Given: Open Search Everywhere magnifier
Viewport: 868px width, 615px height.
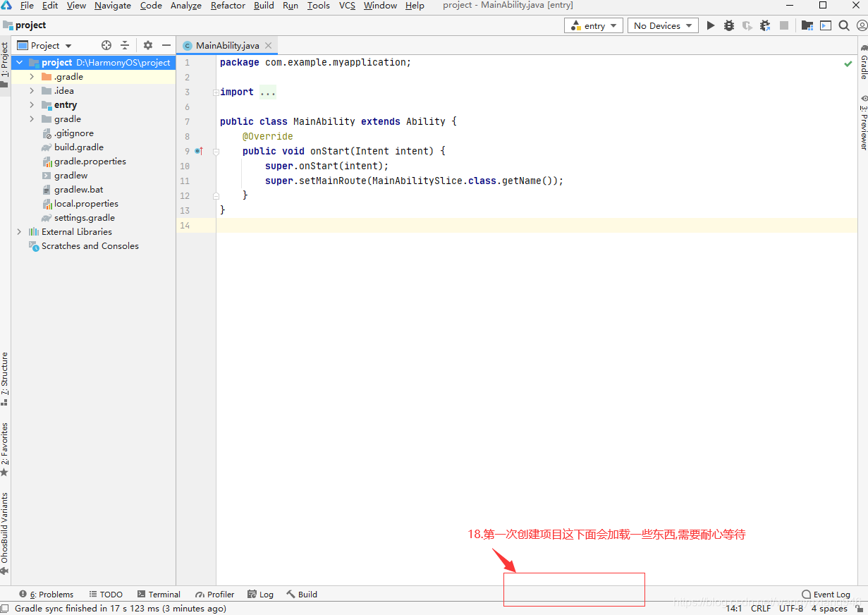Looking at the screenshot, I should 844,25.
